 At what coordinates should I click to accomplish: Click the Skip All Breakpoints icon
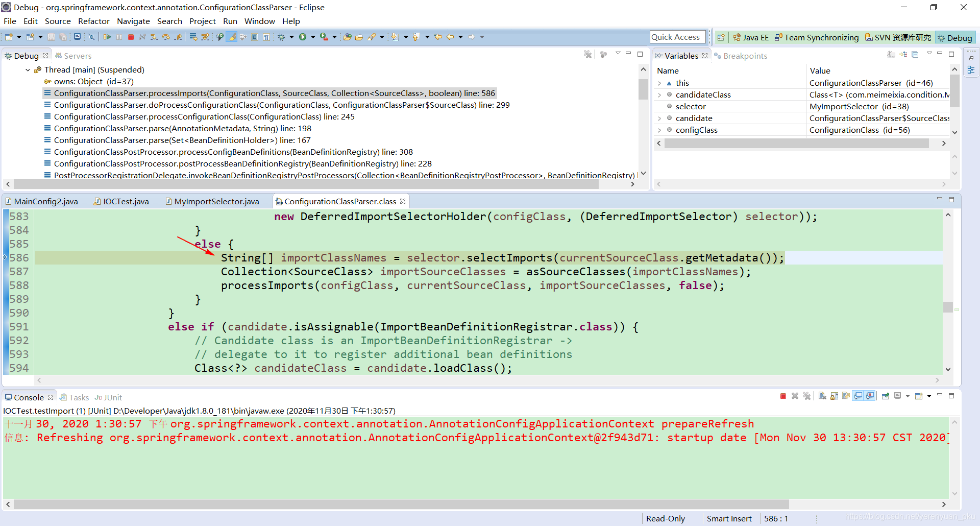91,37
